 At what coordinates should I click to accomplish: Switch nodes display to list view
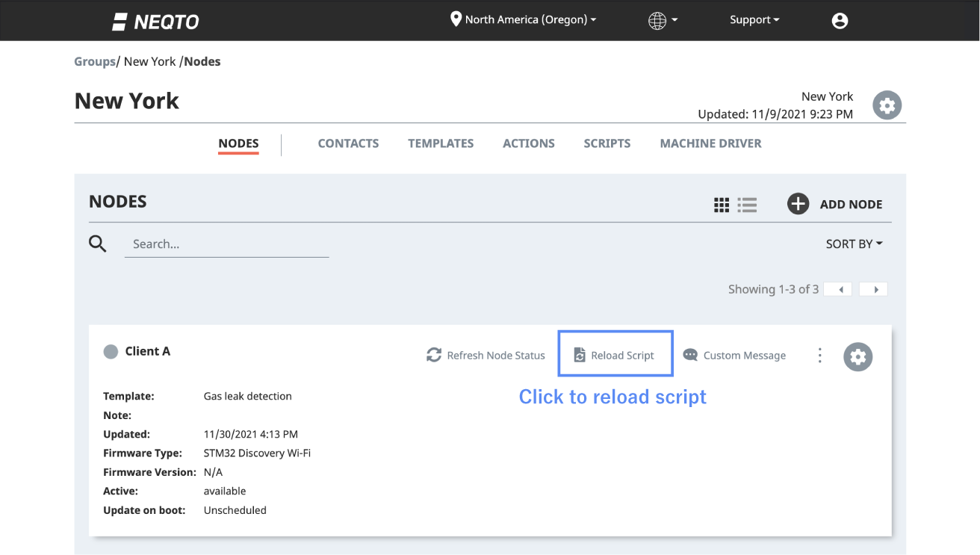pyautogui.click(x=747, y=204)
